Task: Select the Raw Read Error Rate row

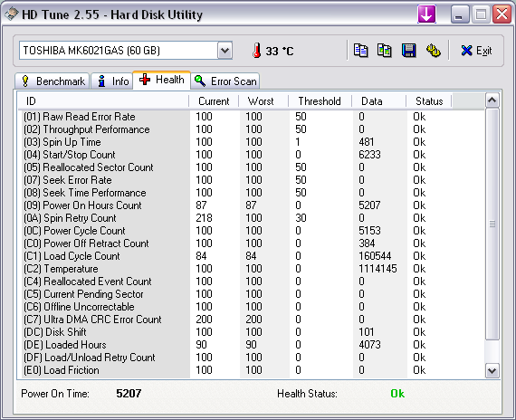Action: pos(252,117)
